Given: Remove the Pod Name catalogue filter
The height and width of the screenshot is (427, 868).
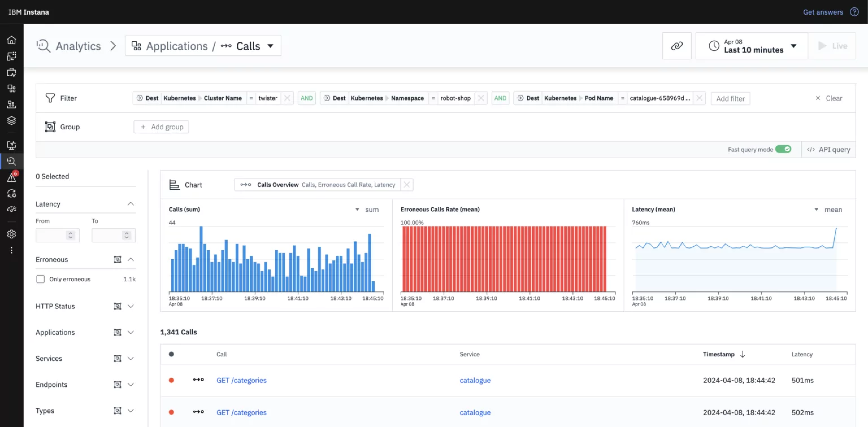Looking at the screenshot, I should [x=699, y=98].
